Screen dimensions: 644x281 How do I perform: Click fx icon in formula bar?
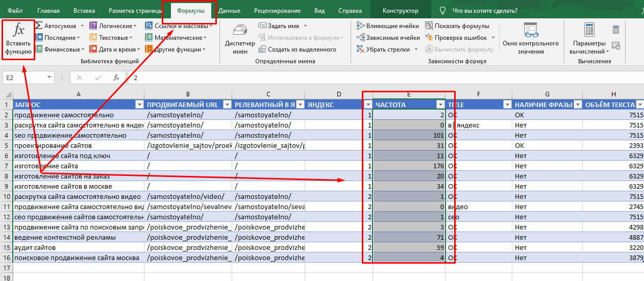tap(116, 78)
